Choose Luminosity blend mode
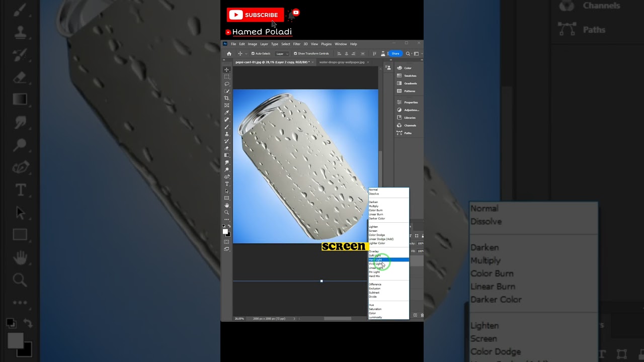 (x=375, y=317)
